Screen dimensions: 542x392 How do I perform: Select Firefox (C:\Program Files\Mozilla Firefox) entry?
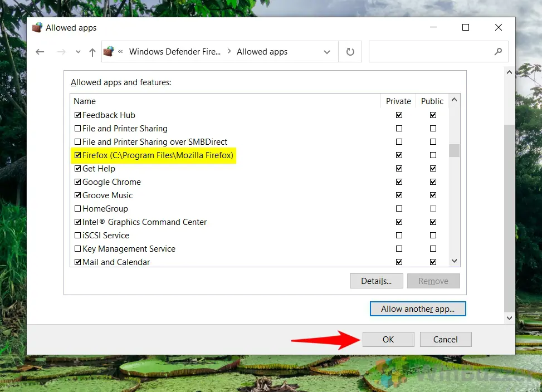tap(158, 155)
